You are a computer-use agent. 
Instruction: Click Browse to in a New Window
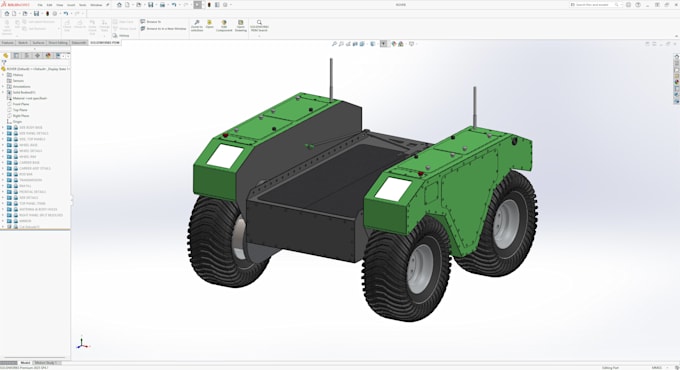[x=163, y=29]
